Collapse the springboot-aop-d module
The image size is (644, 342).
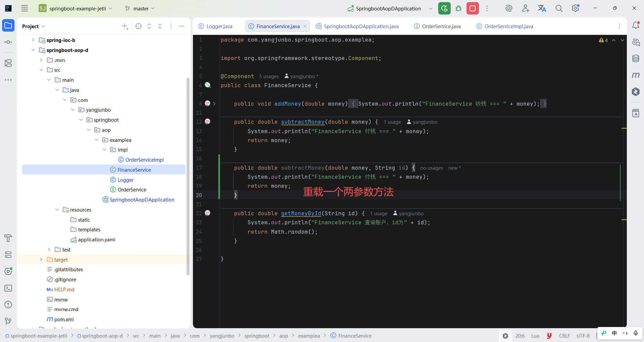point(33,50)
